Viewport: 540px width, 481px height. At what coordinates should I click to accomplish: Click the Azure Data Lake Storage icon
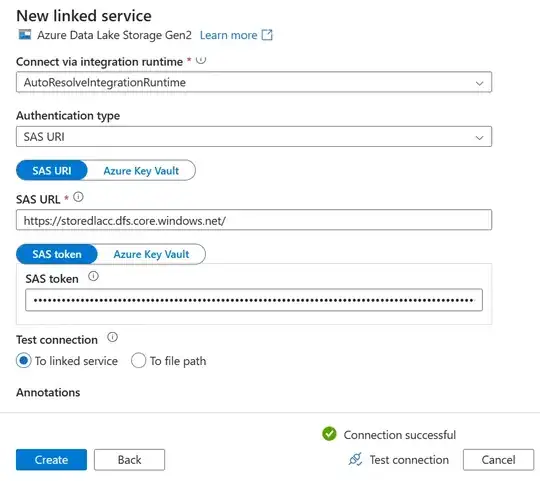(25, 35)
